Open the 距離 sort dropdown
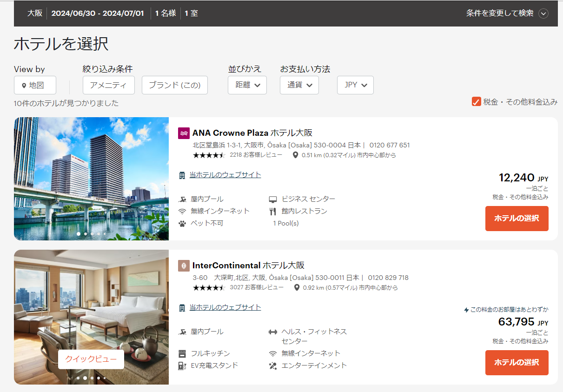The image size is (563, 392). click(x=247, y=85)
